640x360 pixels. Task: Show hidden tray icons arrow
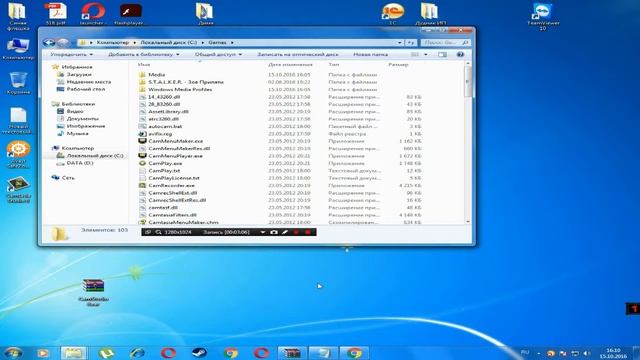[x=539, y=353]
